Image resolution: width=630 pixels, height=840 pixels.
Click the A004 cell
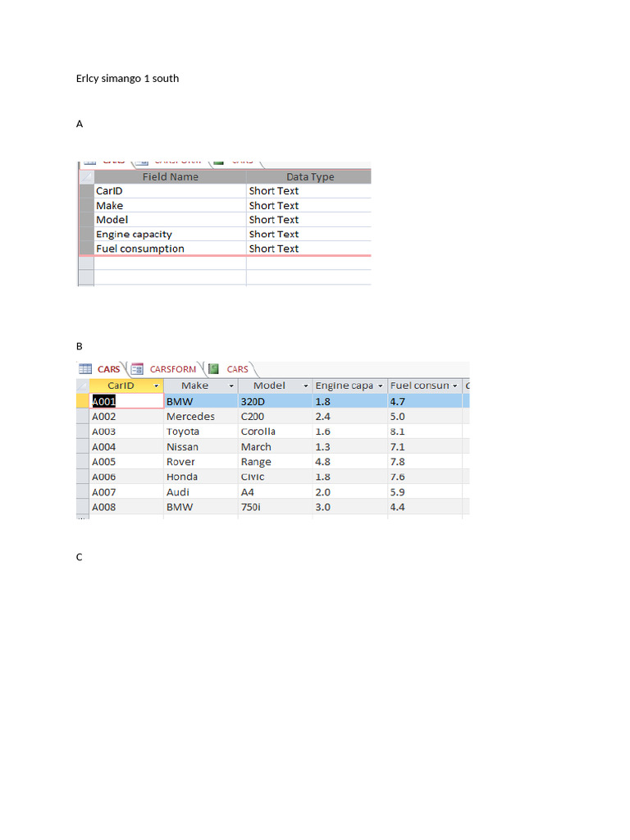click(x=127, y=447)
